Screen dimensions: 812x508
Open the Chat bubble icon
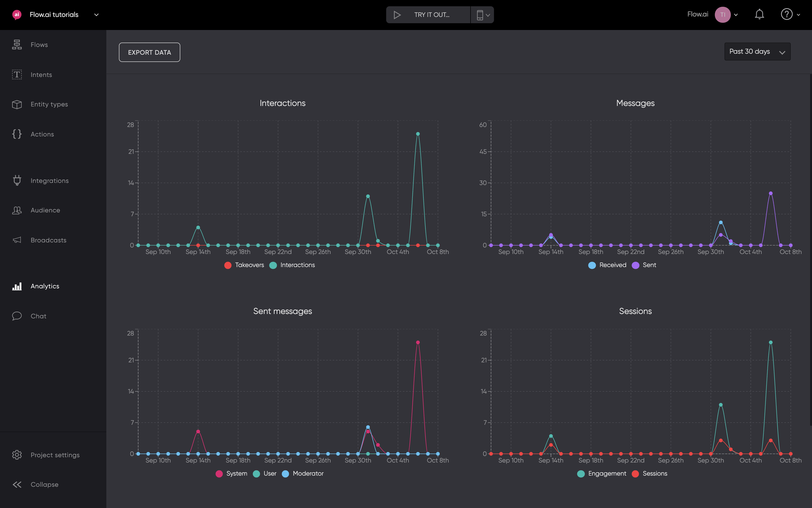(17, 316)
